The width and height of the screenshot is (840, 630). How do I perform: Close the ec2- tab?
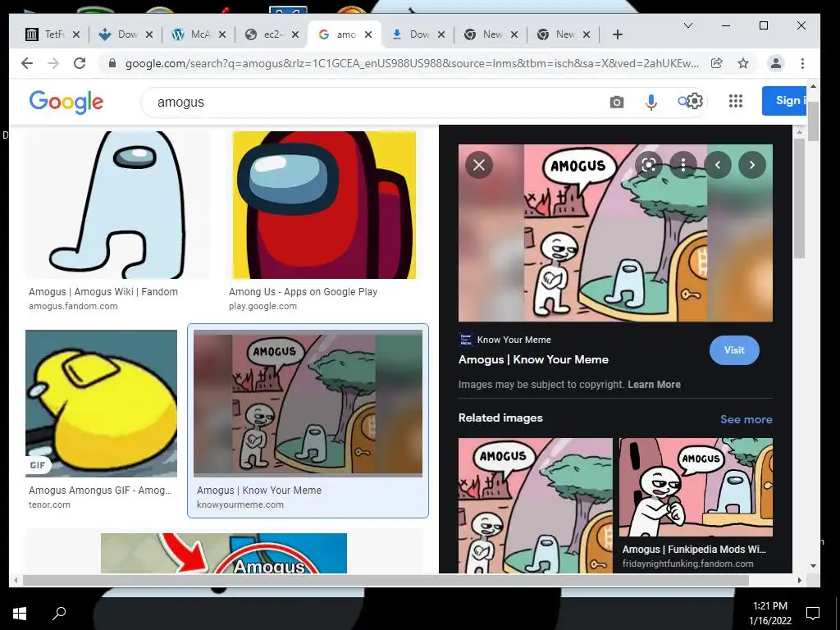coord(295,34)
